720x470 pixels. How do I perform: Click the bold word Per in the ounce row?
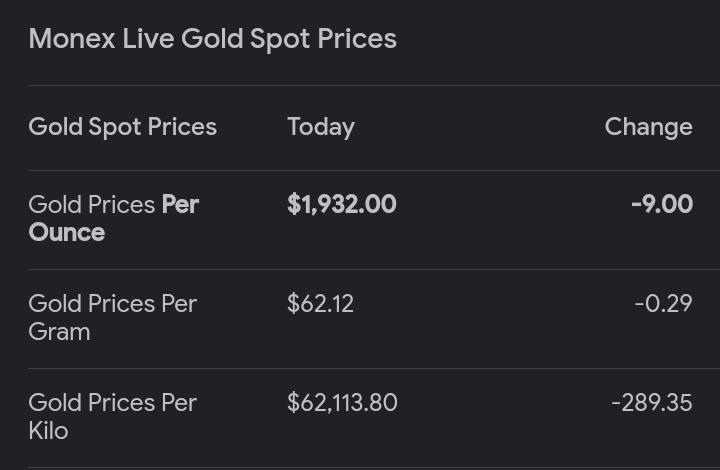tap(181, 204)
